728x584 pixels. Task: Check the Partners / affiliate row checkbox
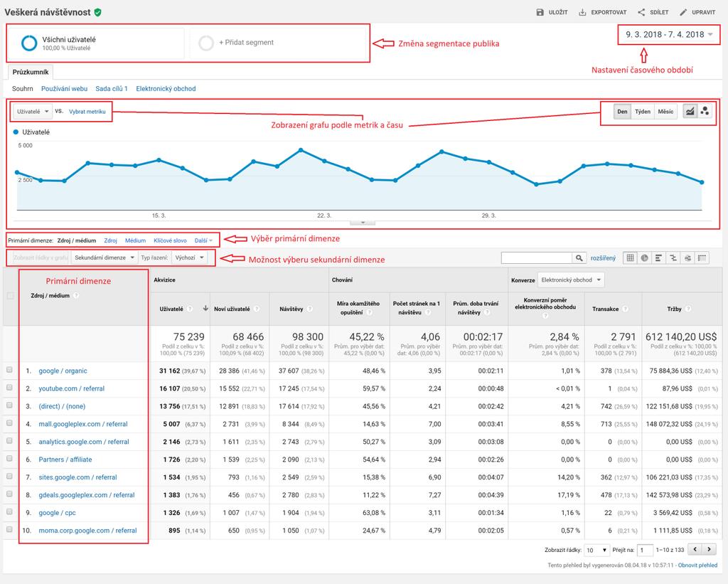click(x=9, y=459)
